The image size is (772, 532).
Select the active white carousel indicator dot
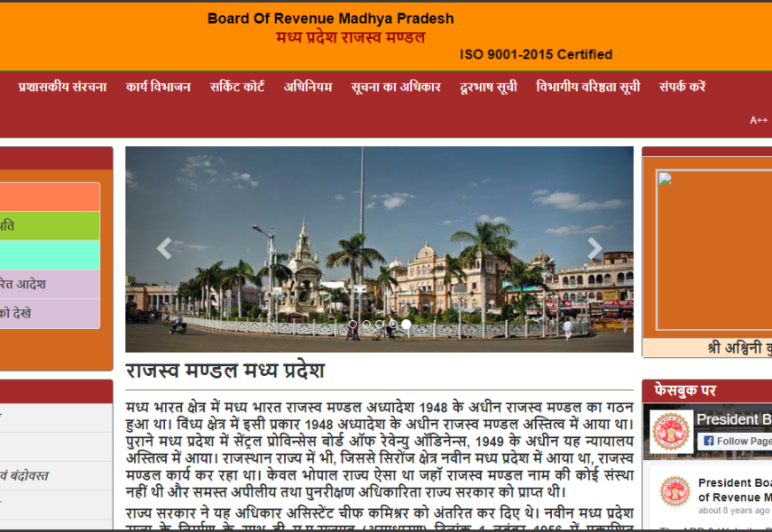coord(406,325)
